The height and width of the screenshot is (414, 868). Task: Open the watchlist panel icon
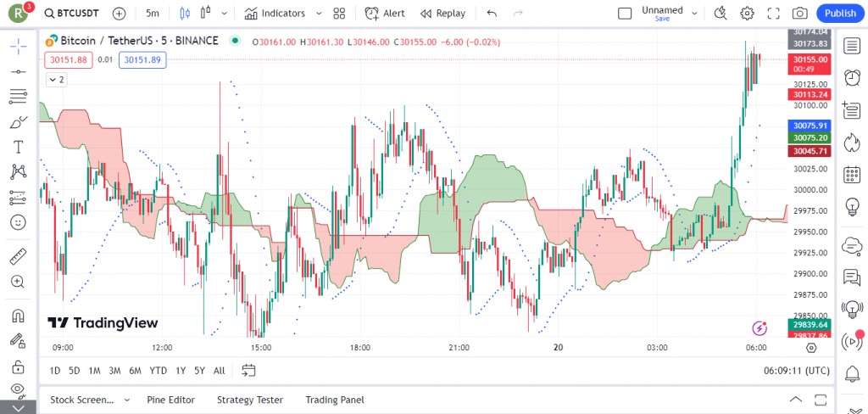851,47
